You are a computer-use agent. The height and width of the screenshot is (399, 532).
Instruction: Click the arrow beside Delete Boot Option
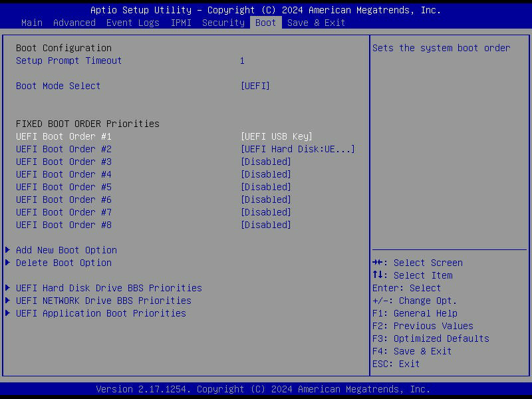click(x=8, y=263)
